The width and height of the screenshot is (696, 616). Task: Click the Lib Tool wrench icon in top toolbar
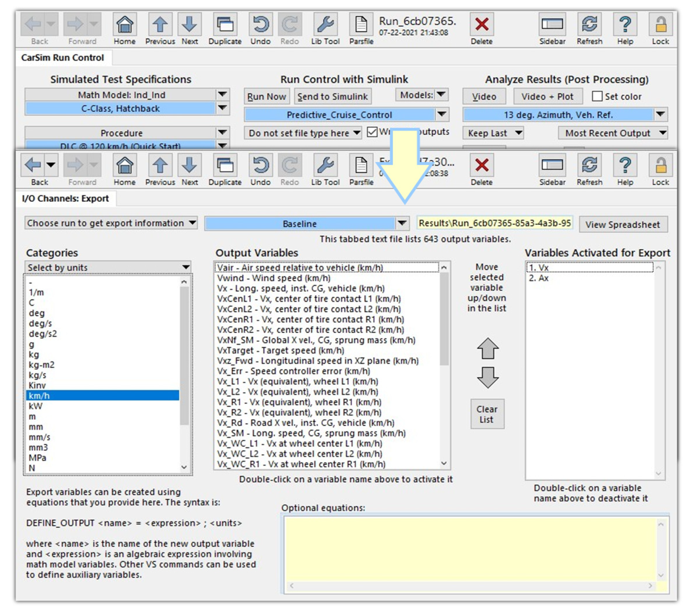click(325, 24)
